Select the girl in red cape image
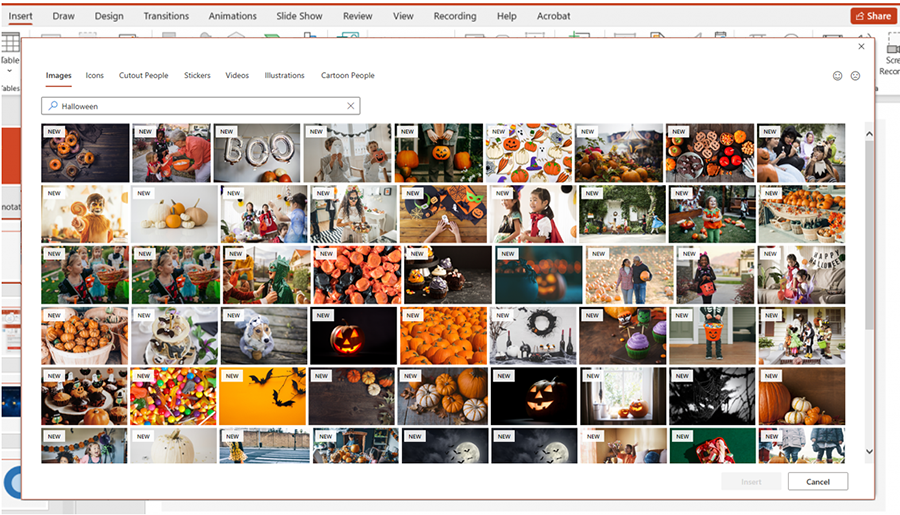The width and height of the screenshot is (900, 515). point(533,214)
